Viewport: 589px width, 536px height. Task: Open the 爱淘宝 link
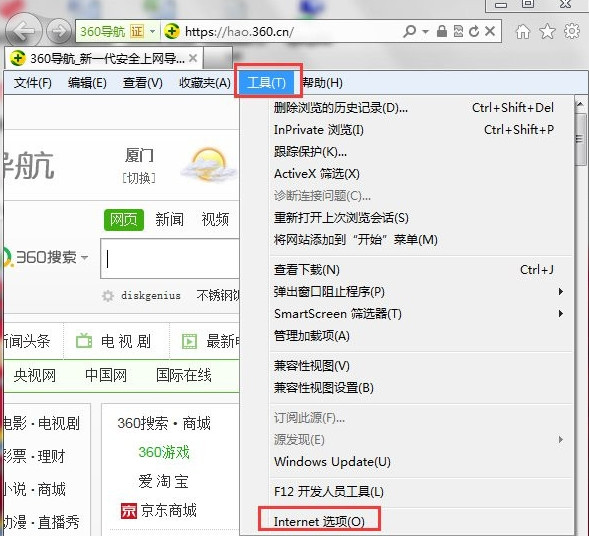tap(163, 482)
